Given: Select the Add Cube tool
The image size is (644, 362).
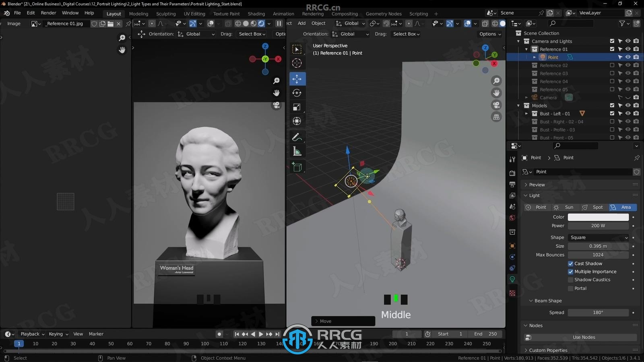Looking at the screenshot, I should 297,167.
